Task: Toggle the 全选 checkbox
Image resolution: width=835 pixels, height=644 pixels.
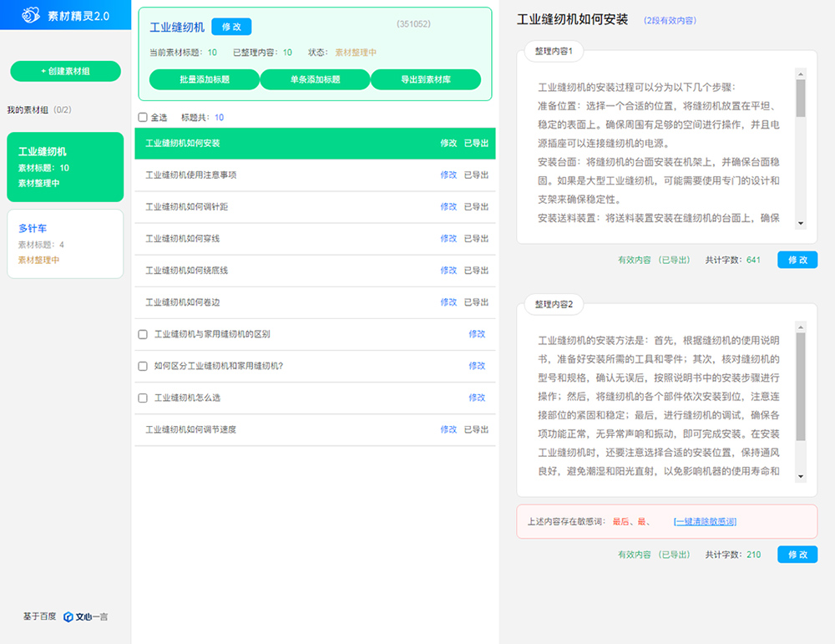Action: point(143,118)
